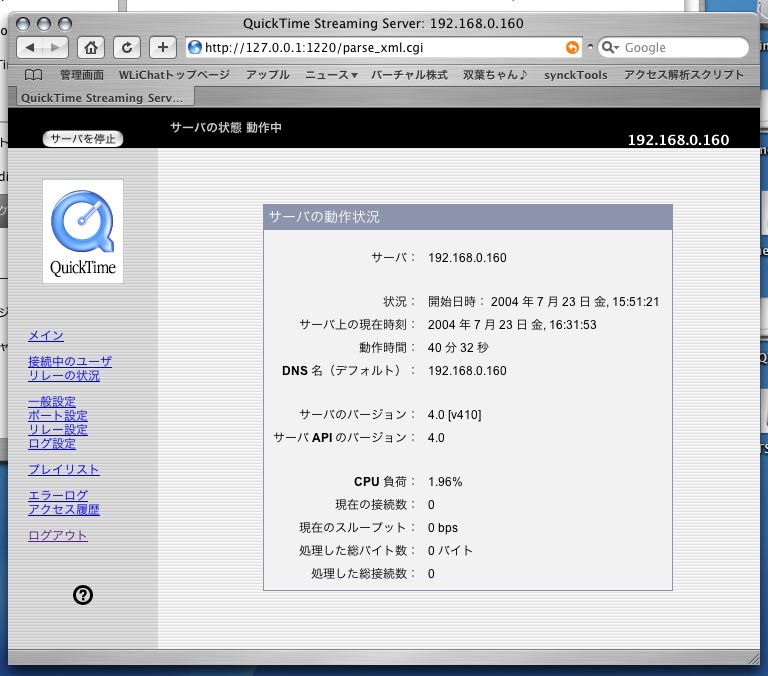
Task: Open the リレー設定 link
Action: 58,430
